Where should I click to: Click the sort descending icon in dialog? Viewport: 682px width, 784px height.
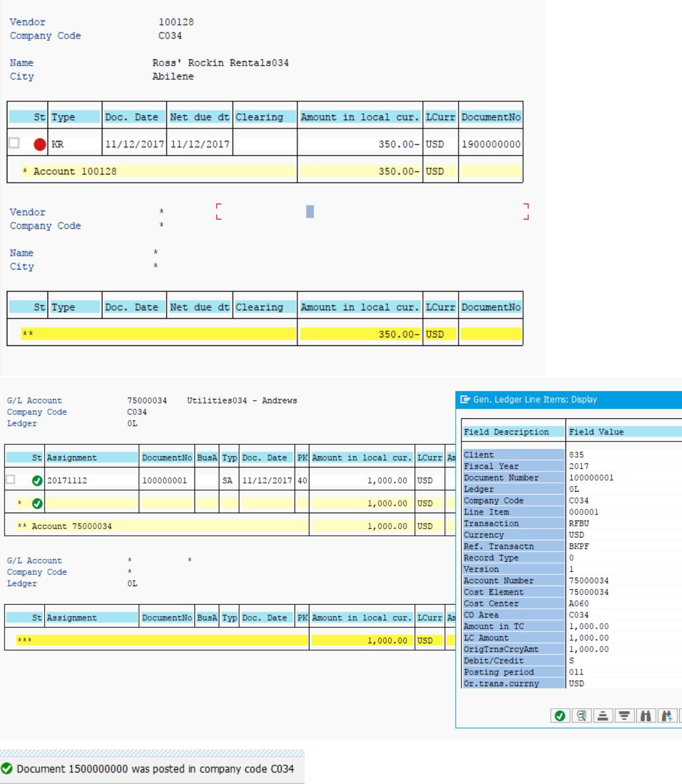tap(624, 716)
